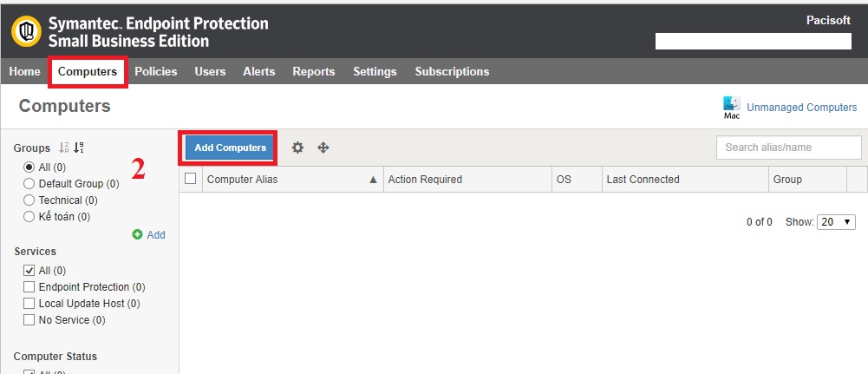The image size is (868, 374).
Task: Select the All (0) groups radio button
Action: [29, 167]
